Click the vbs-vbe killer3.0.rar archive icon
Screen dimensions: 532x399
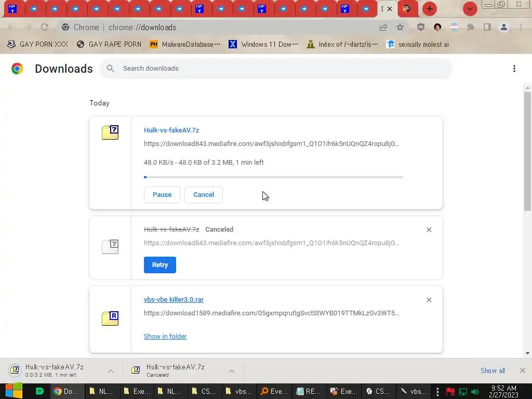110,318
